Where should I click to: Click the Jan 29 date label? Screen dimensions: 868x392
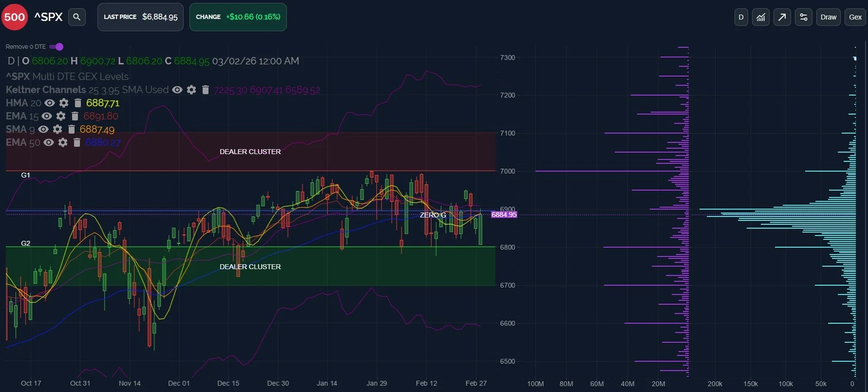pyautogui.click(x=377, y=383)
